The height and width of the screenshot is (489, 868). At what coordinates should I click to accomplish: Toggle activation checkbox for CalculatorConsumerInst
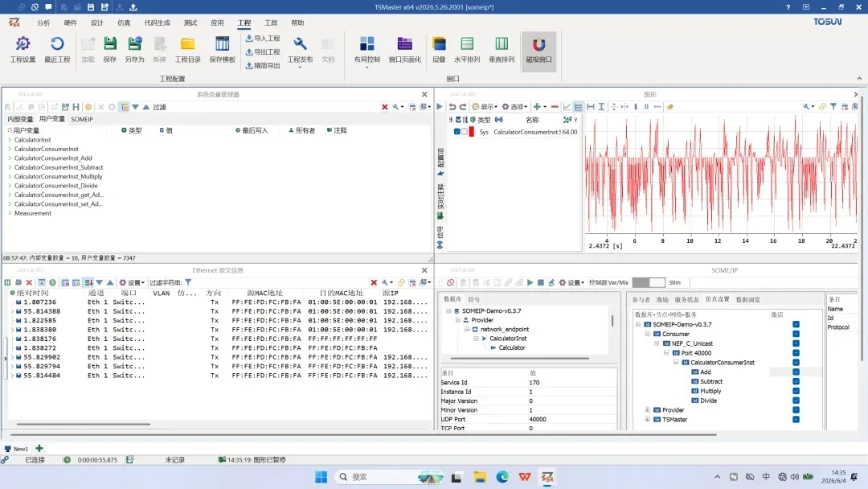[x=796, y=363]
